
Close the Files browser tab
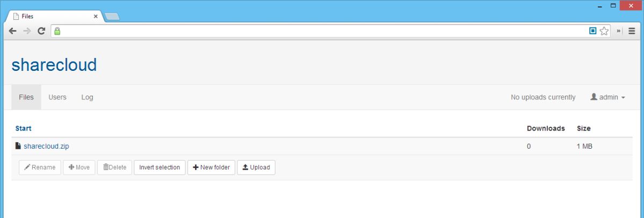coord(96,17)
